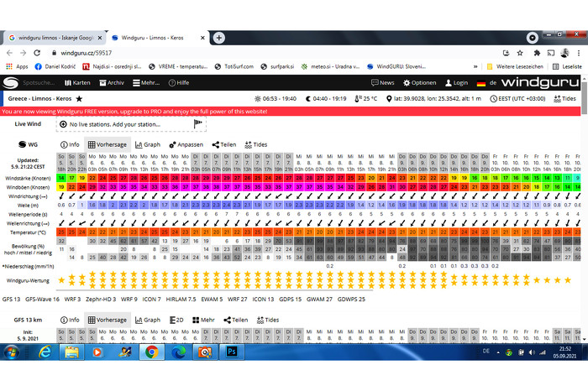Image resolution: width=588 pixels, height=391 pixels.
Task: Select GFS 13 model link
Action: (11, 300)
